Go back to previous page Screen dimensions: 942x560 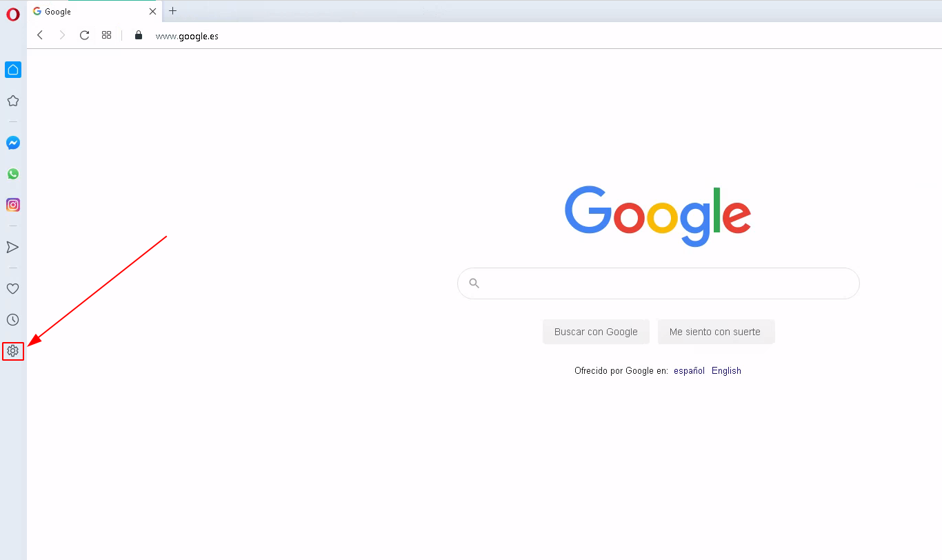pyautogui.click(x=40, y=35)
